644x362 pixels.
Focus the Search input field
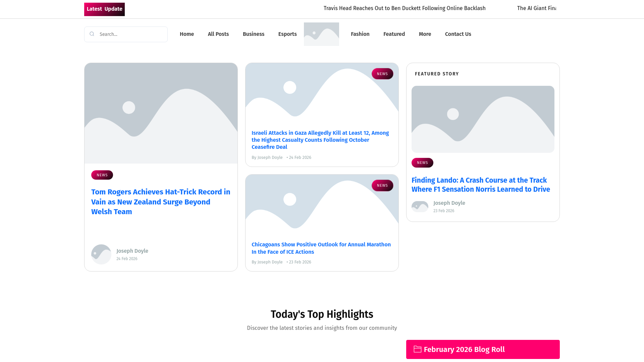click(x=131, y=34)
